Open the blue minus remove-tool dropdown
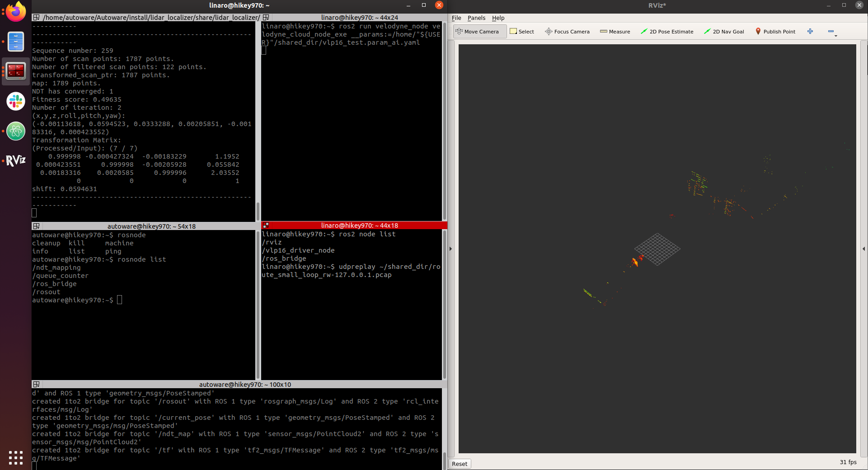This screenshot has height=470, width=868. pos(831,32)
